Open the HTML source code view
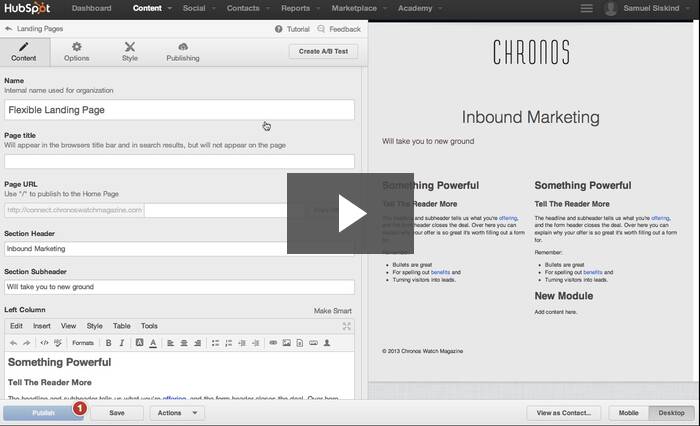The height and width of the screenshot is (426, 700). coord(44,343)
